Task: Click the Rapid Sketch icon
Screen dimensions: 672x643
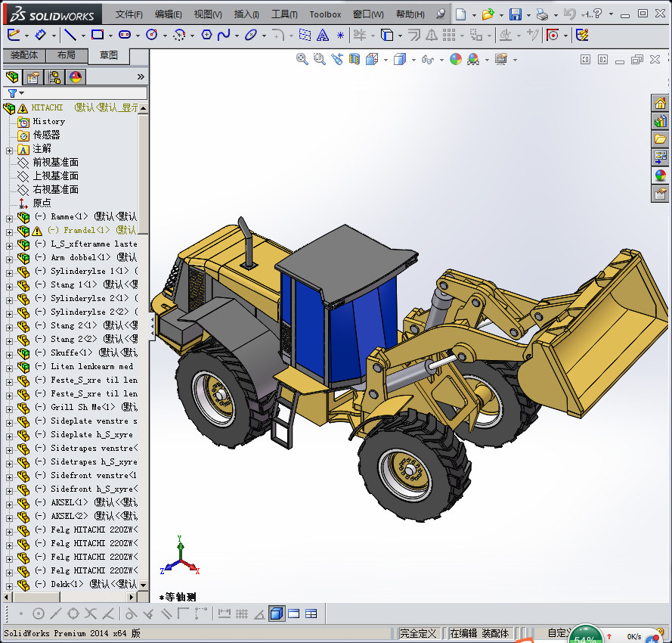Action: (582, 35)
